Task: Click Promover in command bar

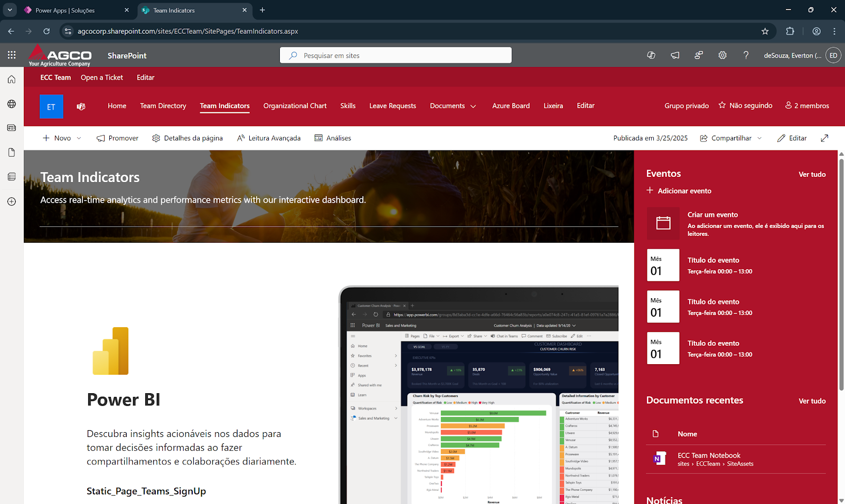Action: click(x=117, y=138)
